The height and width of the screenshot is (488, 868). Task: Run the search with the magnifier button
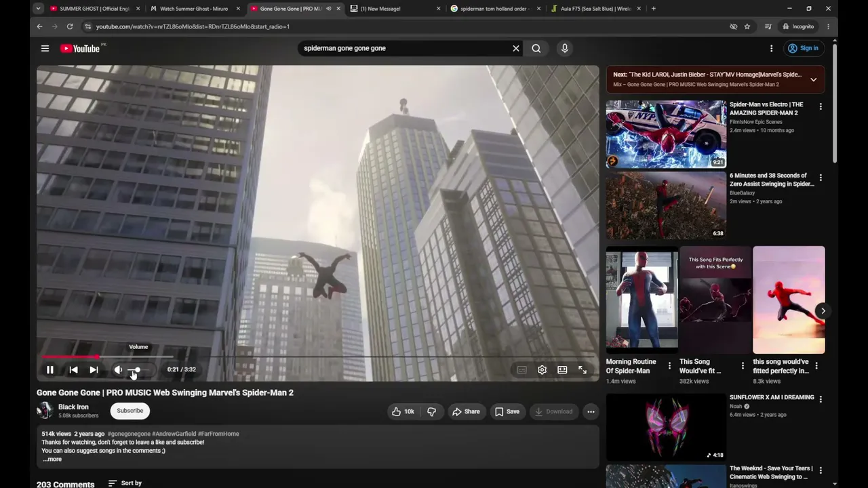[x=536, y=48]
